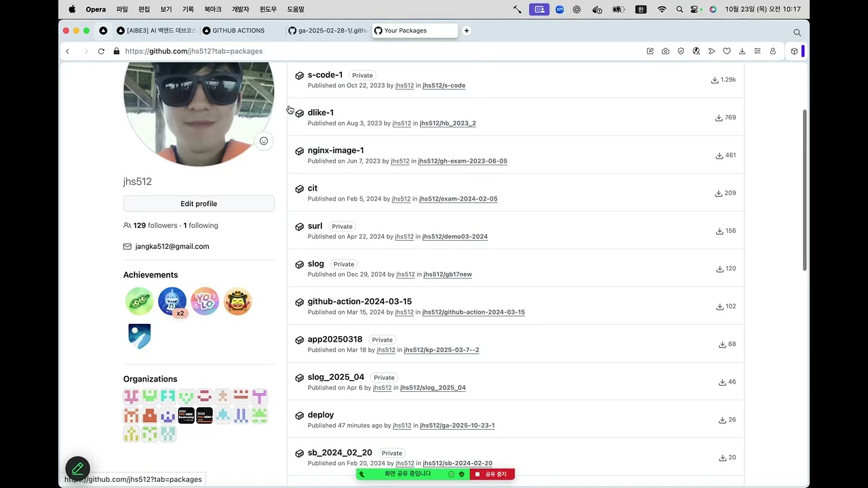Click the download count icon for s-code-1
Screen dimensions: 868x488
715,80
